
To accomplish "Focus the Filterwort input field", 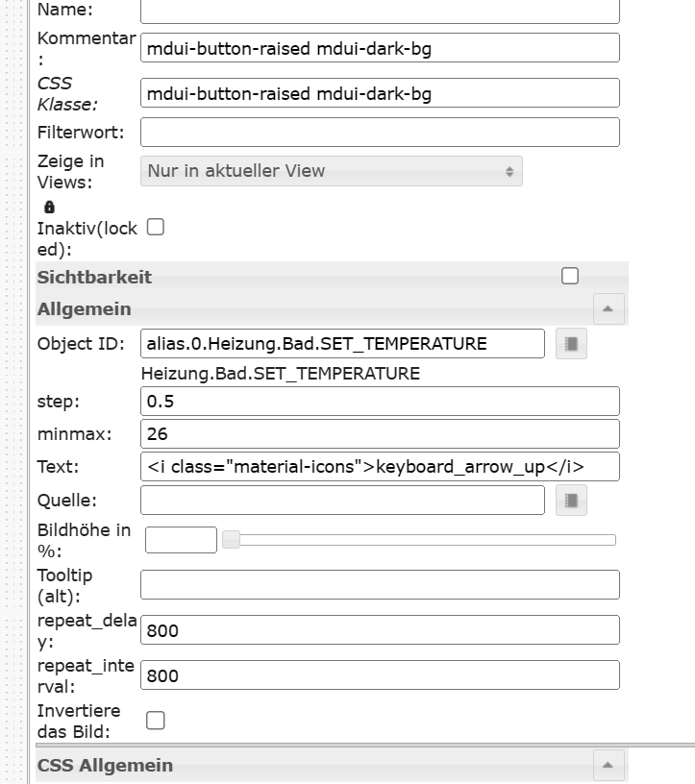I will (380, 132).
